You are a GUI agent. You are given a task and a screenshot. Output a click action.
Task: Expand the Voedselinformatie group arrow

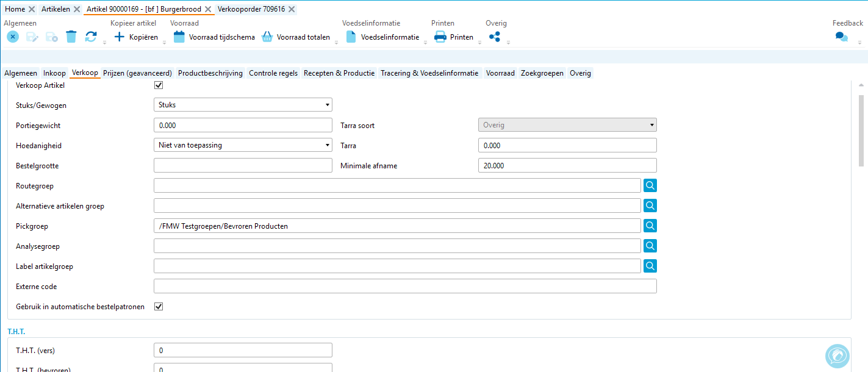click(x=425, y=43)
